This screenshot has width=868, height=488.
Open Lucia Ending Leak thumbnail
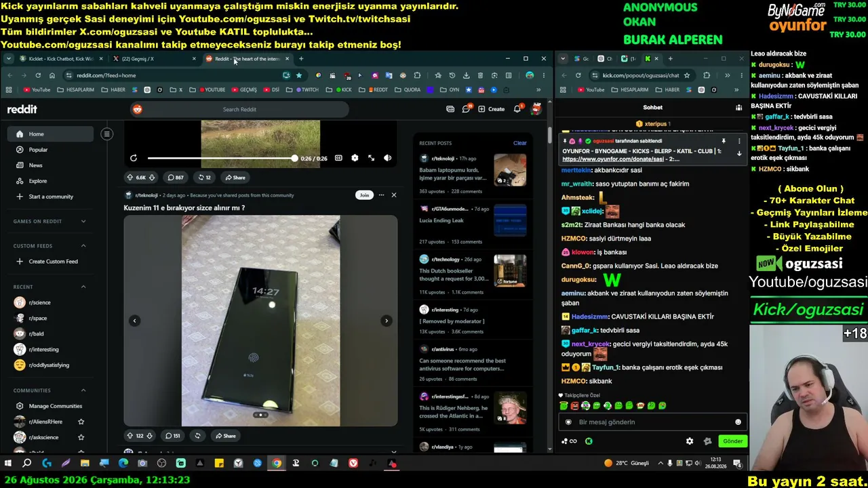[x=510, y=220]
